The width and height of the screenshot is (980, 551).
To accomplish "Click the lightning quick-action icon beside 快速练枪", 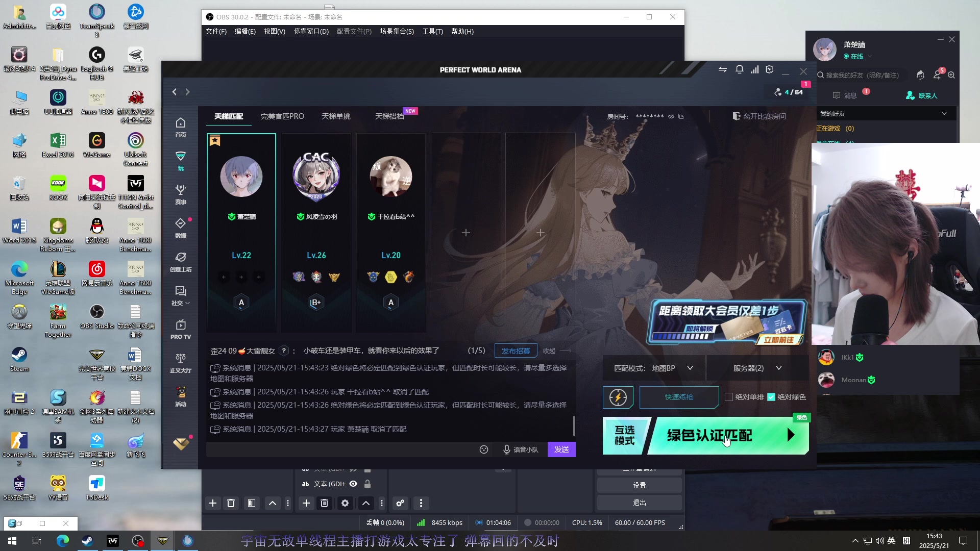I will (618, 397).
